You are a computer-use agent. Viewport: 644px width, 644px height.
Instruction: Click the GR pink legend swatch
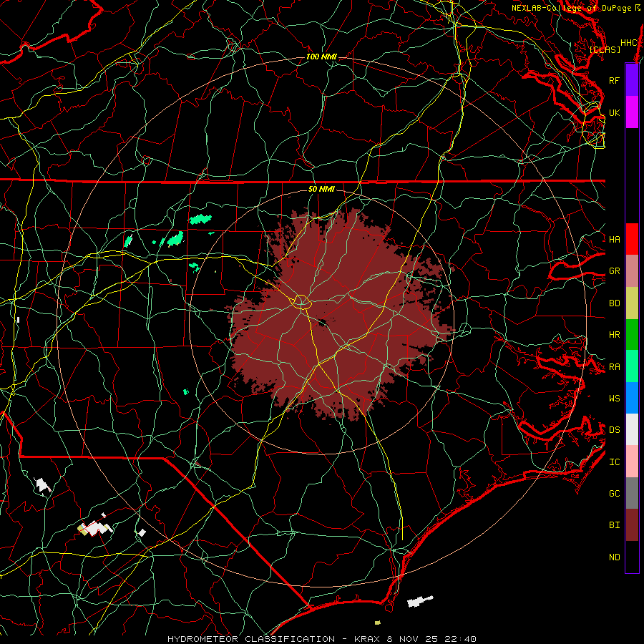click(632, 271)
